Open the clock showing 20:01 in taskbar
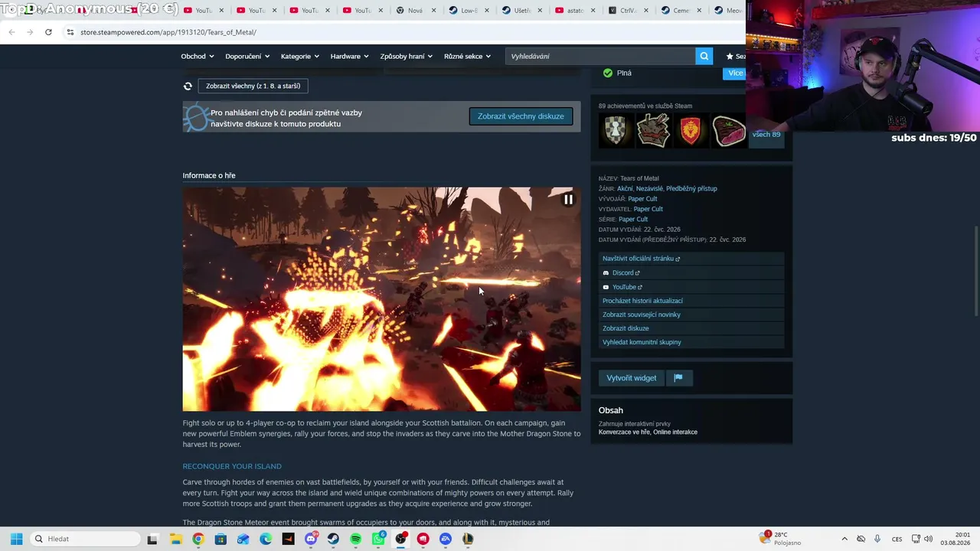This screenshot has width=980, height=551. point(955,539)
